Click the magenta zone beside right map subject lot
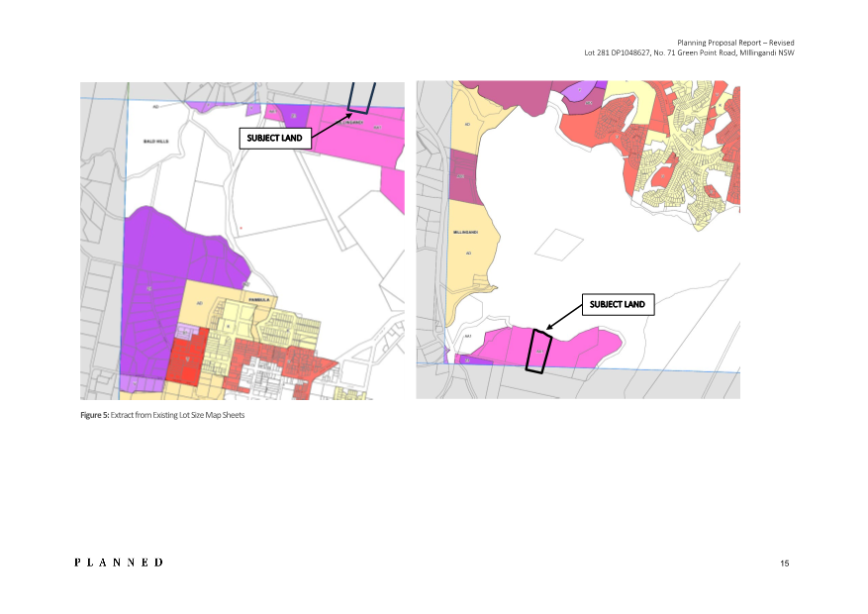Viewport: 868px width, 614px height. (584, 347)
